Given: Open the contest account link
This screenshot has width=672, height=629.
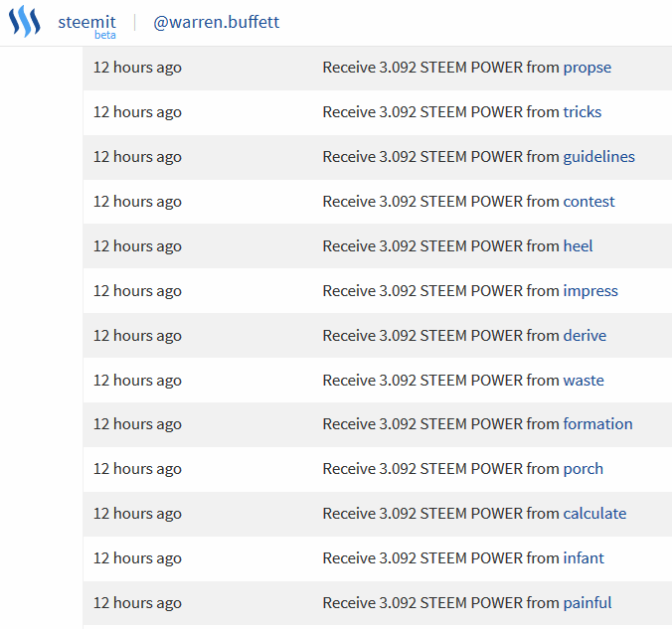Looking at the screenshot, I should coord(588,202).
